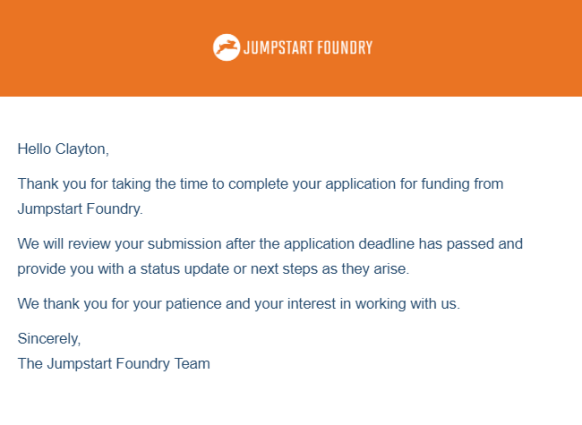The image size is (582, 425).
Task: Select the 'Hello Clayton,' greeting line
Action: (x=63, y=149)
